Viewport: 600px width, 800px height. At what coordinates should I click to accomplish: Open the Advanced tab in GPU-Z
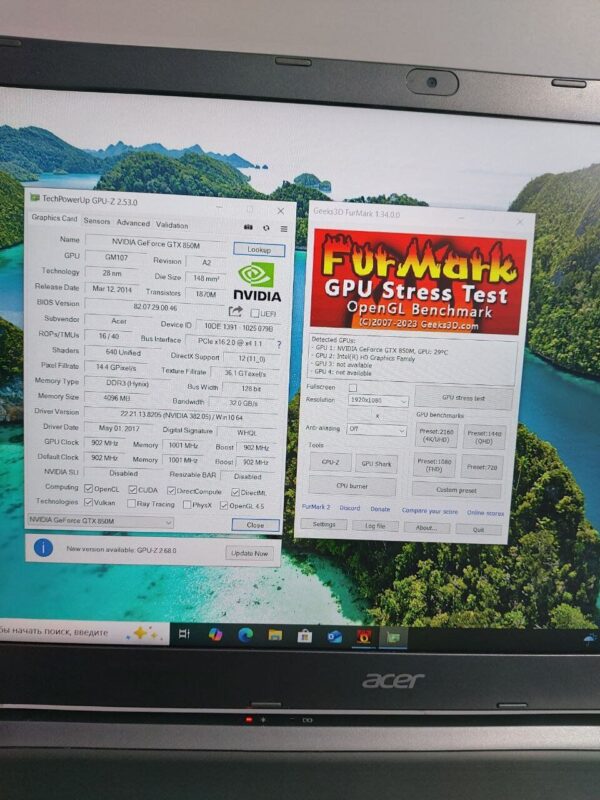(132, 223)
